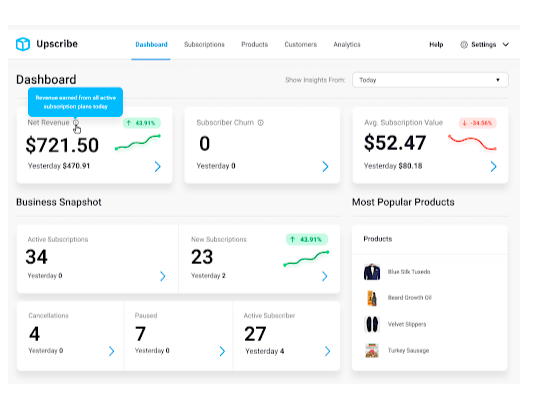
Task: Click the Upscribe cube logo icon
Action: (x=23, y=44)
